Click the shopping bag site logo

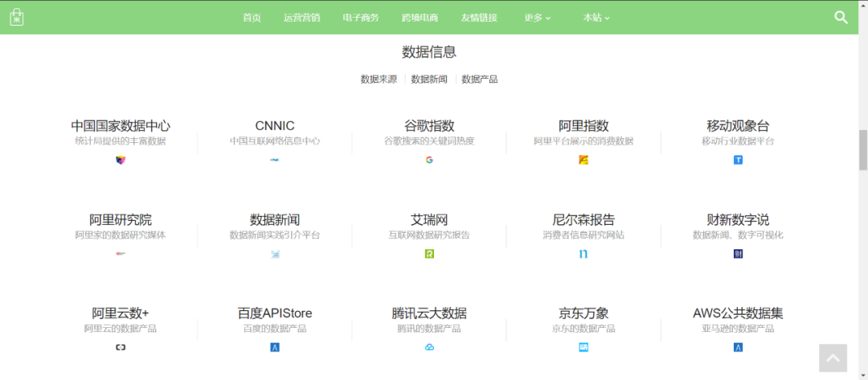click(18, 17)
